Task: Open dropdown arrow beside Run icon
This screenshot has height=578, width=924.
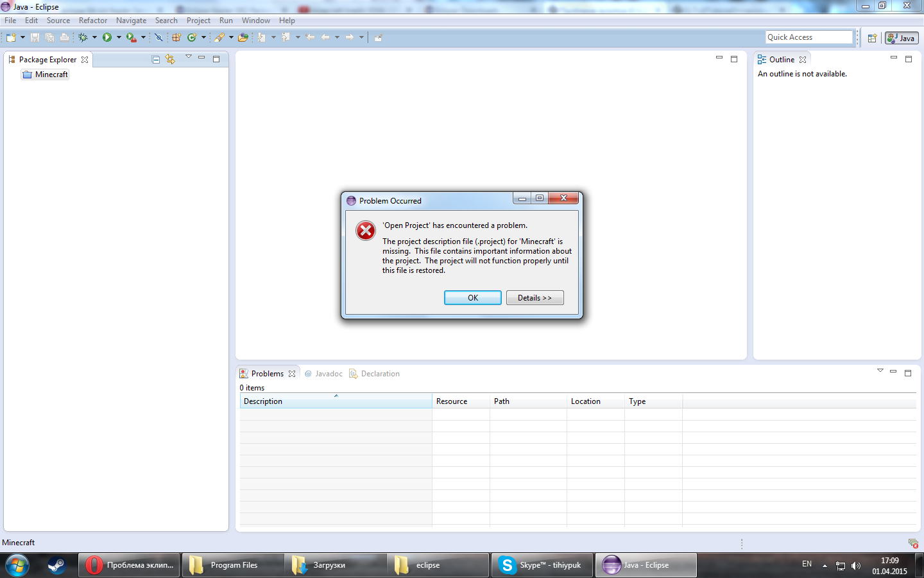Action: 119,38
